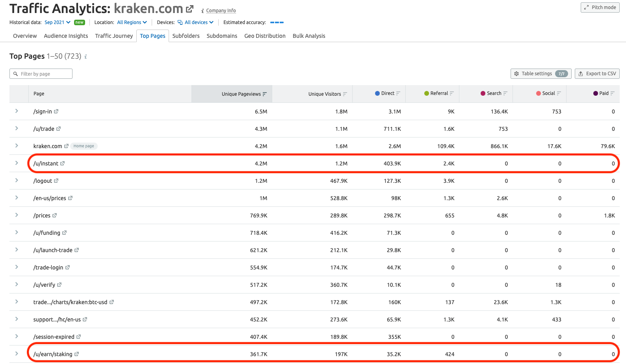Click the 866.1K search value

point(499,146)
